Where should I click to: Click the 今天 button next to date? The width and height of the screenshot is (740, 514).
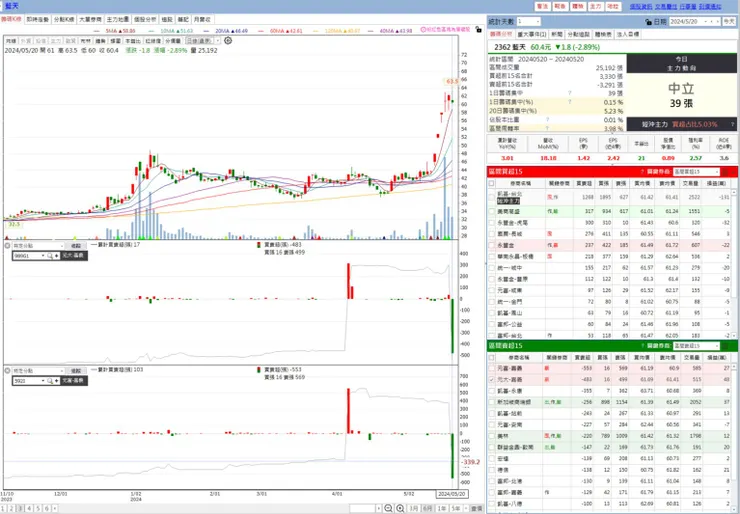729,22
